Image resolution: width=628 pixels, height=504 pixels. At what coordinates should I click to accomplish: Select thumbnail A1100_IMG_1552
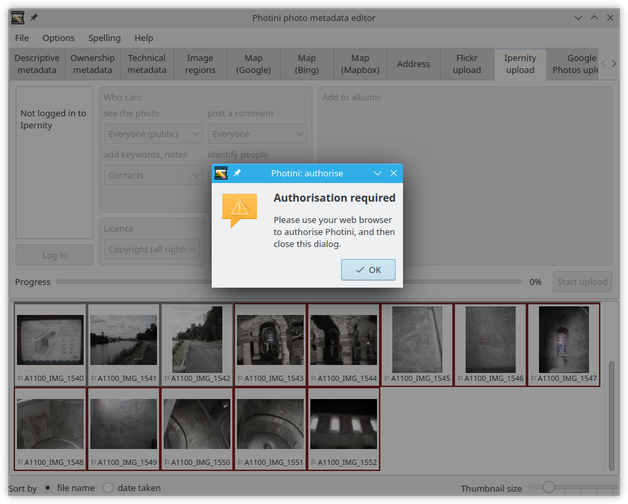(343, 429)
